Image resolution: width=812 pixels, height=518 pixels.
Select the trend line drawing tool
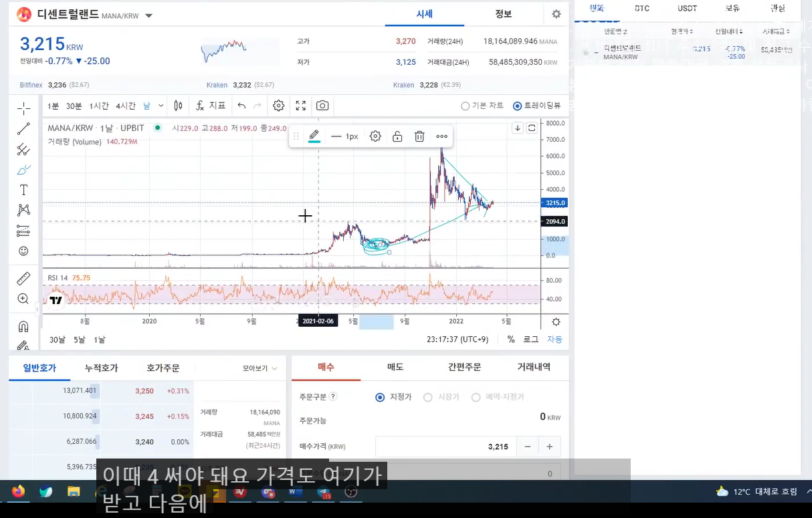23,129
